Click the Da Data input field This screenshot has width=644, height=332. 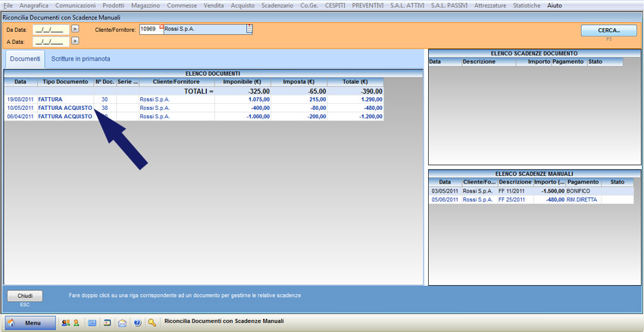51,30
